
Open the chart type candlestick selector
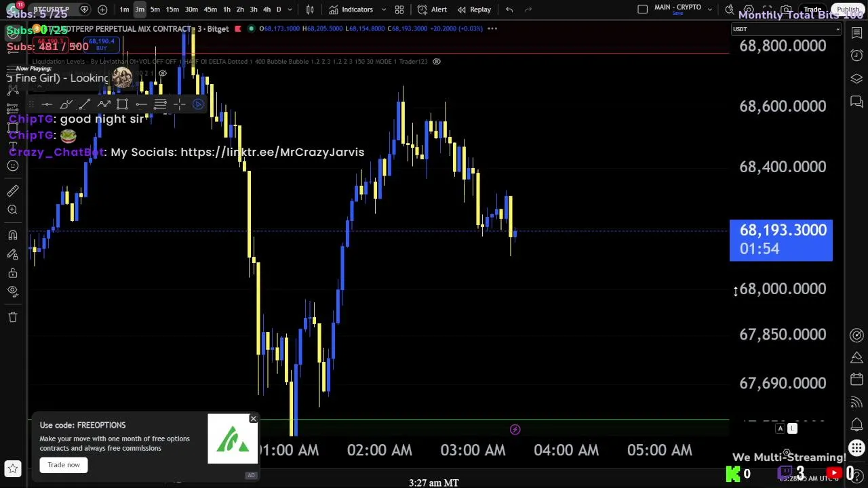[310, 9]
